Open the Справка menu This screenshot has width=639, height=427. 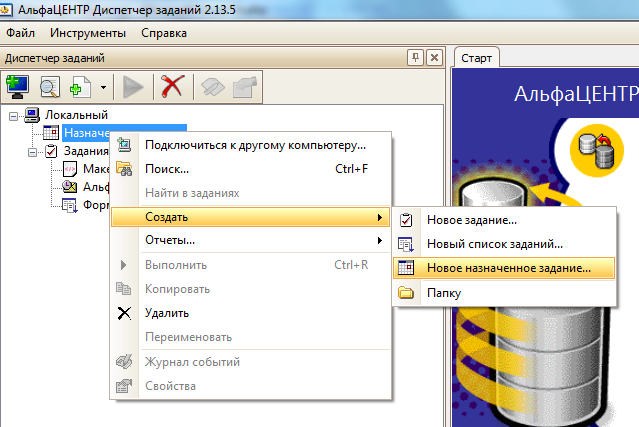164,33
